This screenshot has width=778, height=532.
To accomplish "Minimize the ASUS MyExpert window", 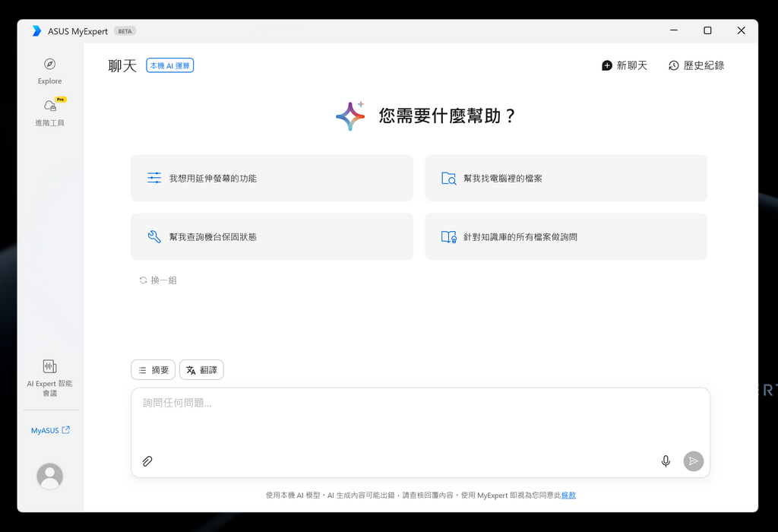I will (x=674, y=30).
